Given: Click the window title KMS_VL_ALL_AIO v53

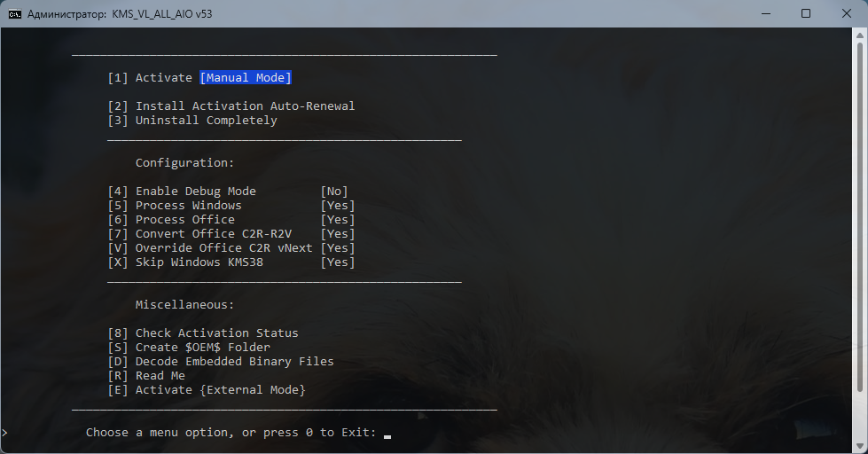Looking at the screenshot, I should click(x=162, y=14).
